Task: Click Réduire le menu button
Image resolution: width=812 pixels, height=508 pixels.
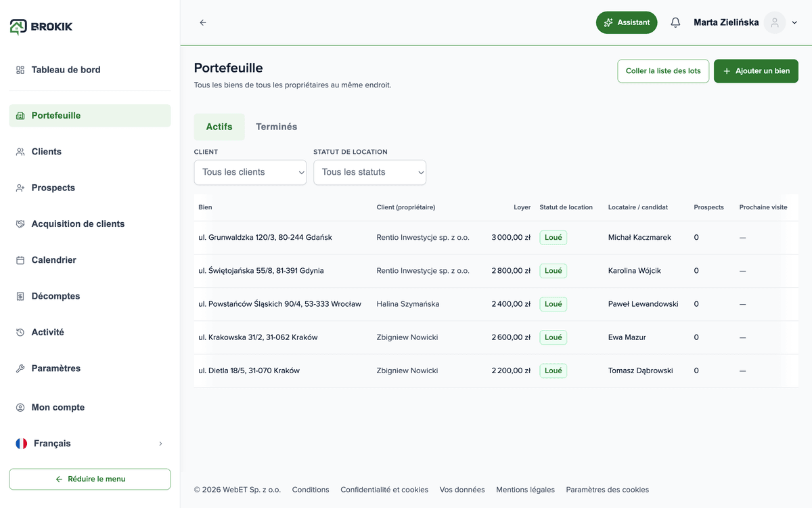Action: coord(90,479)
